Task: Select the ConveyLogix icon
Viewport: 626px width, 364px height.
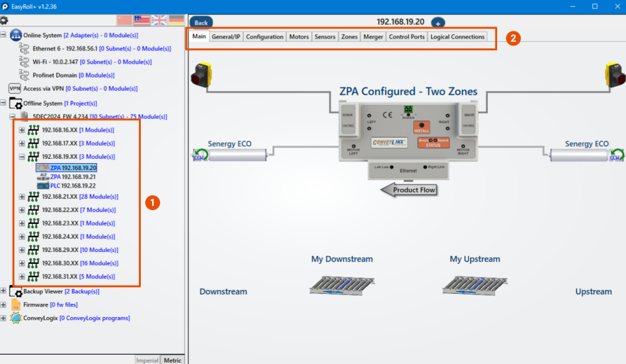Action: [17, 318]
